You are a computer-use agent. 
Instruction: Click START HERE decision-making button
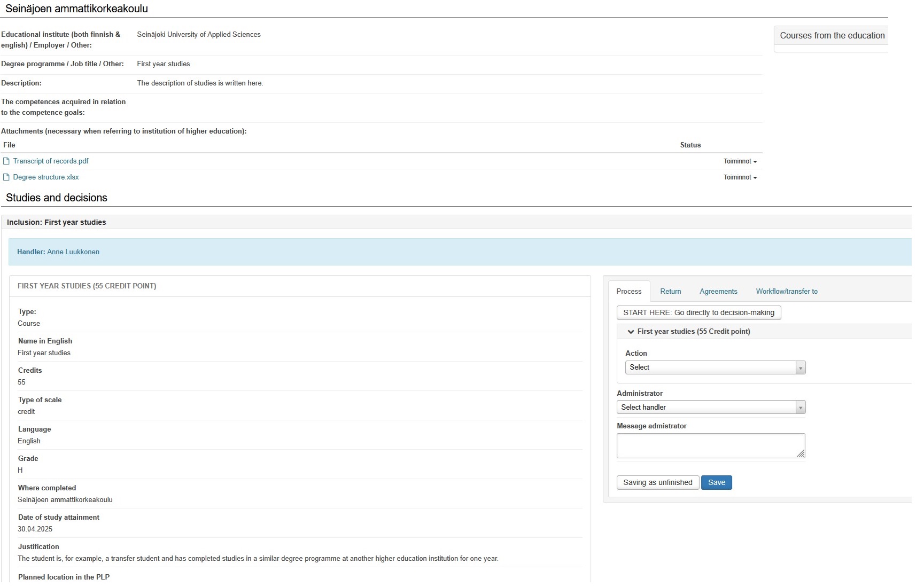tap(698, 313)
